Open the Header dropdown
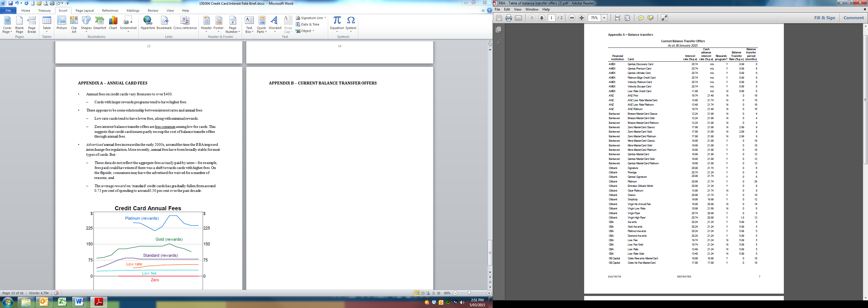The width and height of the screenshot is (868, 308). point(206,25)
